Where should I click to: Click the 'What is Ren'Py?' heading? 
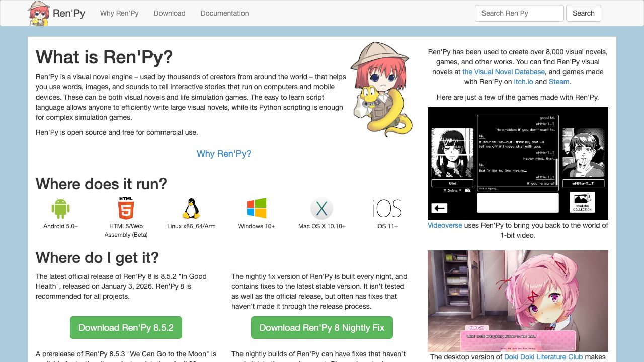[x=104, y=57]
